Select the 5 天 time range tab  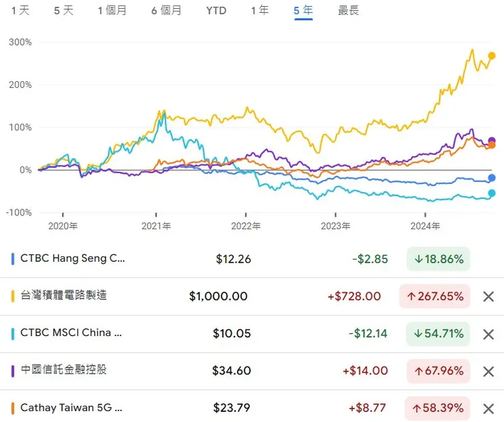tap(63, 11)
